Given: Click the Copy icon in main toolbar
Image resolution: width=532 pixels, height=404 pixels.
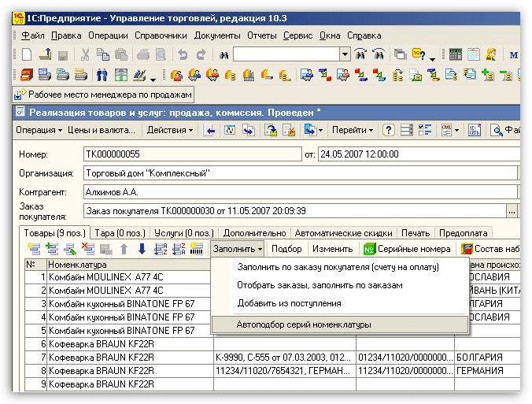Looking at the screenshot, I should click(103, 54).
